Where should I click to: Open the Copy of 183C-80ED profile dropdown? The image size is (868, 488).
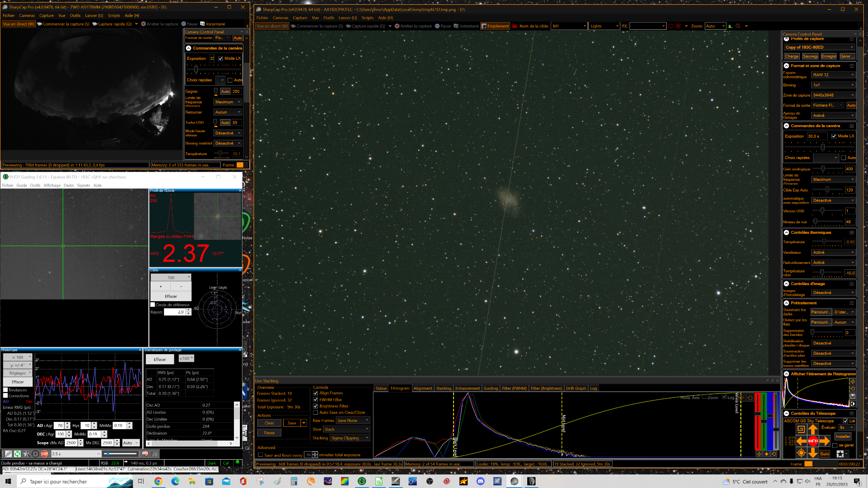(x=819, y=47)
